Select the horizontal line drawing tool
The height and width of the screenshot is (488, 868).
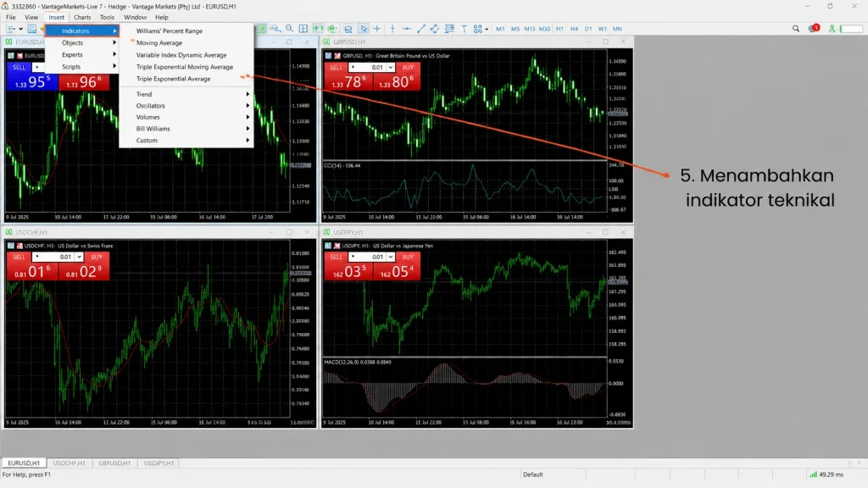pyautogui.click(x=406, y=29)
